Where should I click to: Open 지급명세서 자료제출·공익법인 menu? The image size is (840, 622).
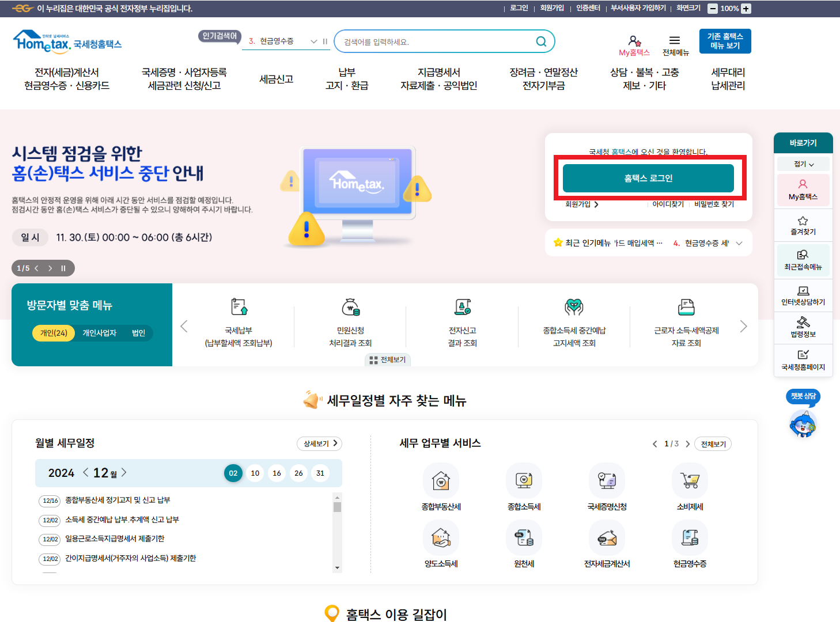(439, 79)
